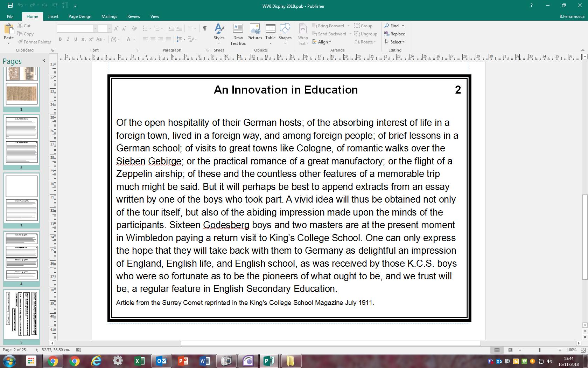Show paragraph marks with the pilcrow icon
The height and width of the screenshot is (368, 588).
pyautogui.click(x=204, y=28)
